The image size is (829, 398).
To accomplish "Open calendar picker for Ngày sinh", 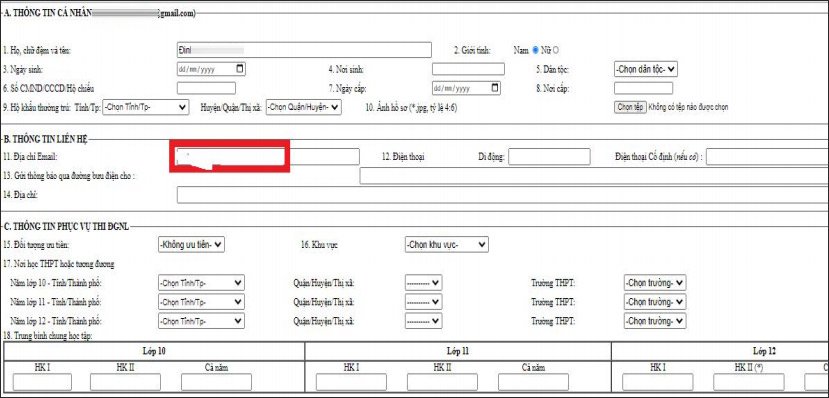I will (x=240, y=69).
